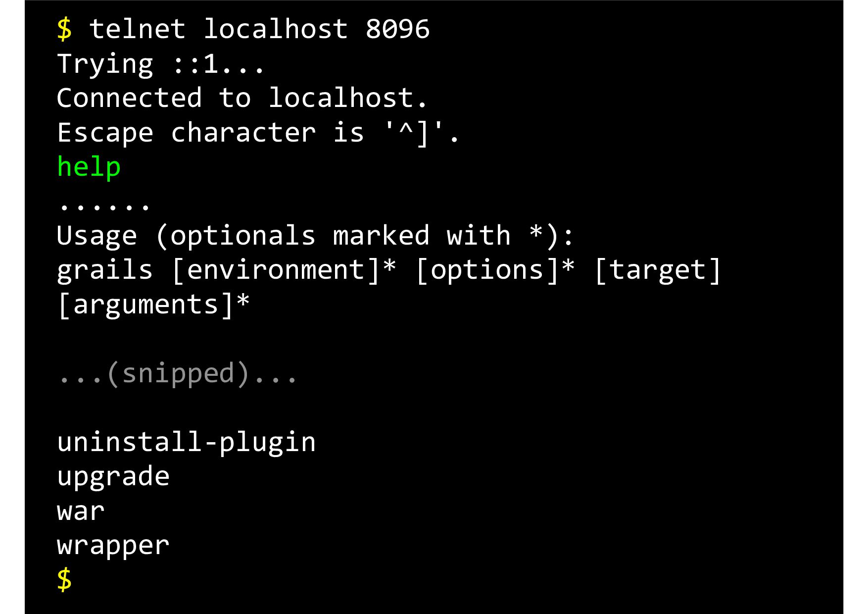Click the gray '...(snipped)...' text
Image resolution: width=868 pixels, height=614 pixels.
pos(177,374)
